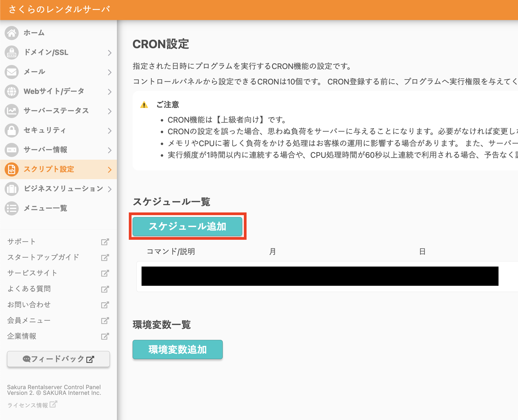Expand the セキュリティ chevron arrow
Viewport: 518px width, 420px height.
pos(110,131)
